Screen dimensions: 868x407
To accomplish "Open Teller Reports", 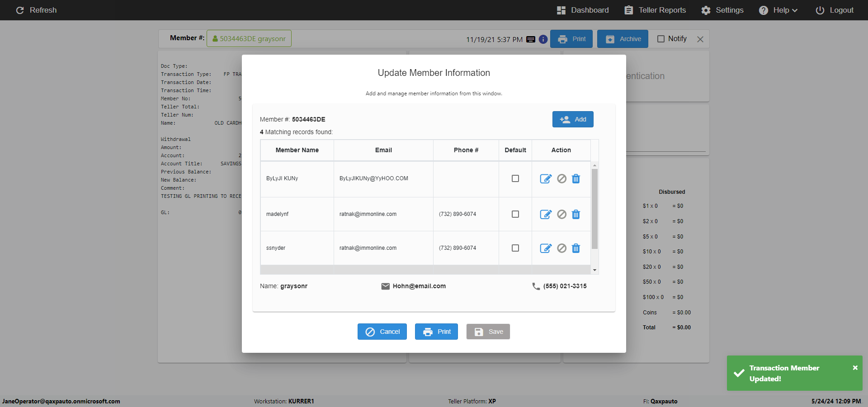I will (x=655, y=10).
